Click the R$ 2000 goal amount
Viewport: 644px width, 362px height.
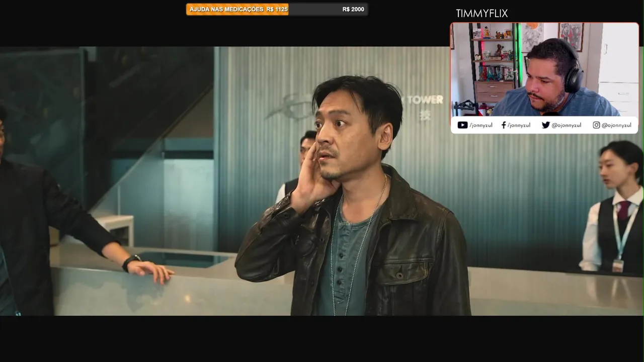point(353,10)
